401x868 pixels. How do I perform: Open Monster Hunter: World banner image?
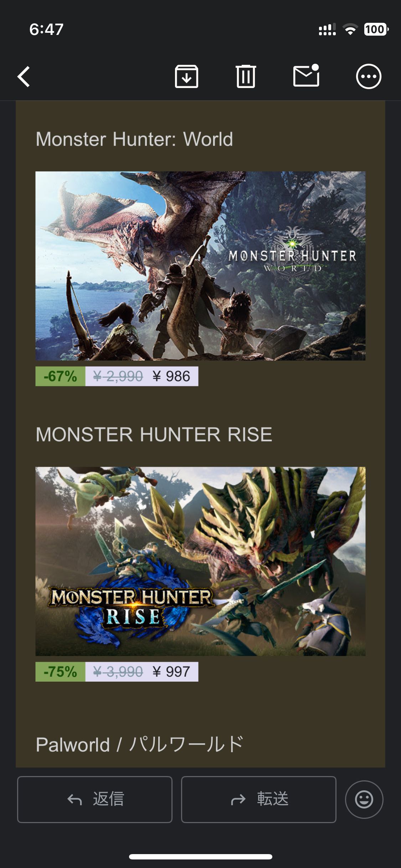click(x=200, y=266)
